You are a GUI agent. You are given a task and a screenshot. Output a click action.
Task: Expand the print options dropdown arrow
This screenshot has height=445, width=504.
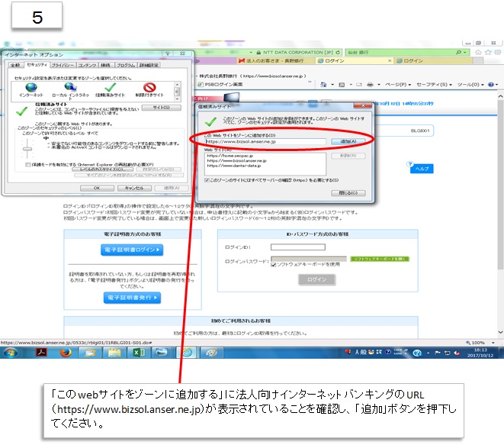tap(379, 85)
